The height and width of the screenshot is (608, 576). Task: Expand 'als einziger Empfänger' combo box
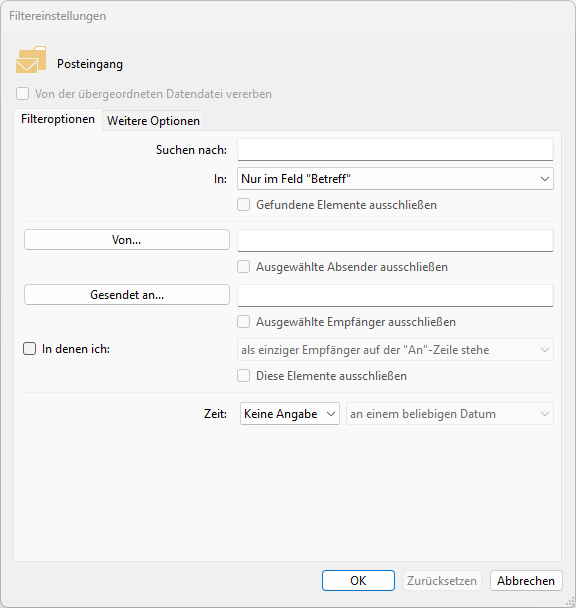[395, 350]
